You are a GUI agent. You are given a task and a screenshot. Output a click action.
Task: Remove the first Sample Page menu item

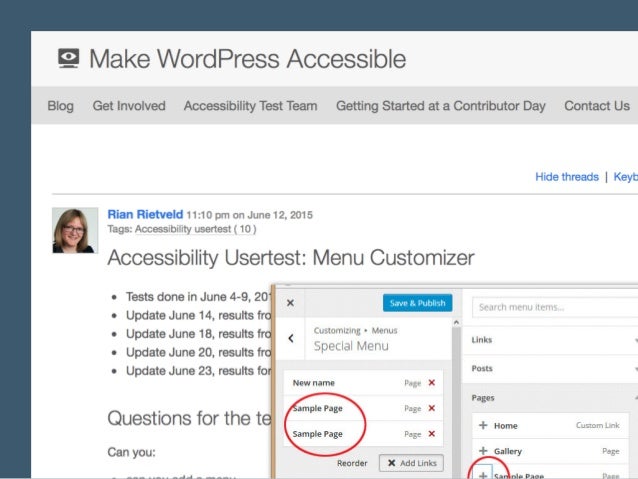click(x=432, y=408)
